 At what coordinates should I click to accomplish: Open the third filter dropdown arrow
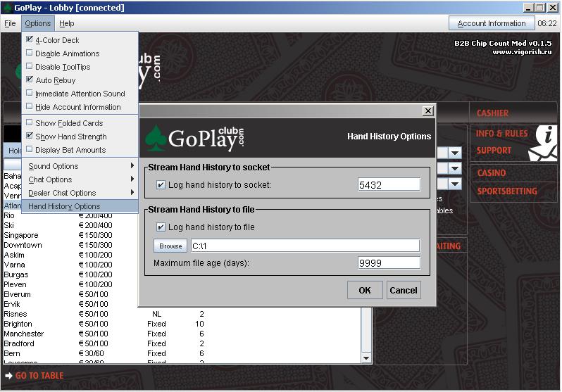[455, 184]
